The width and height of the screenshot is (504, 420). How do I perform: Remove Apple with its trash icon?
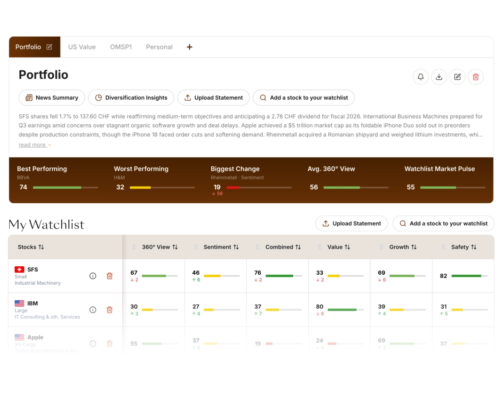(x=110, y=344)
